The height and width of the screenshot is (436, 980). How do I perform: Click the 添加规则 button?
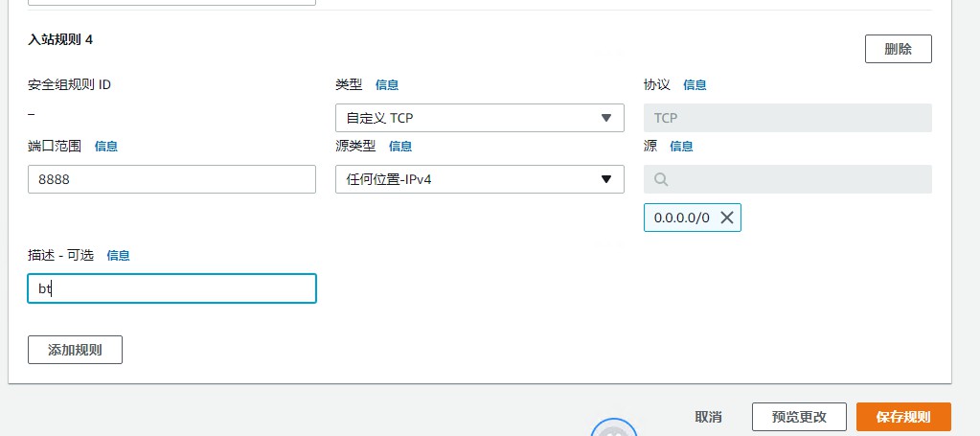pyautogui.click(x=75, y=350)
